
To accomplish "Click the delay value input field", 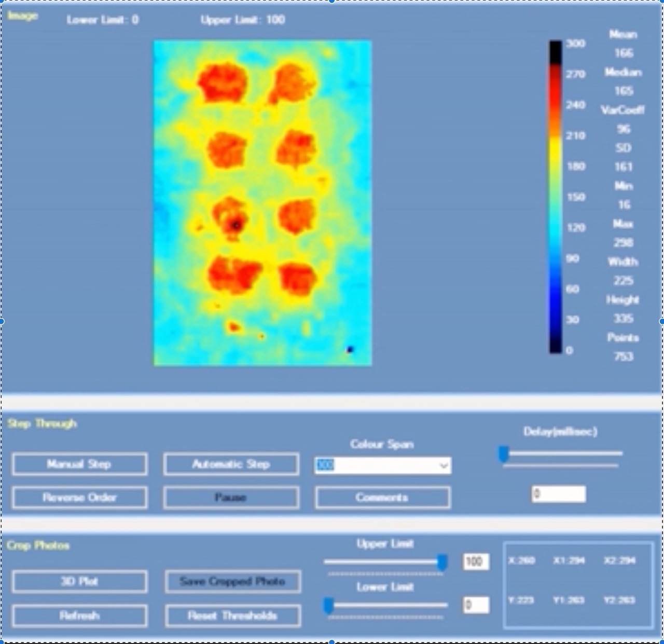I will [x=559, y=494].
